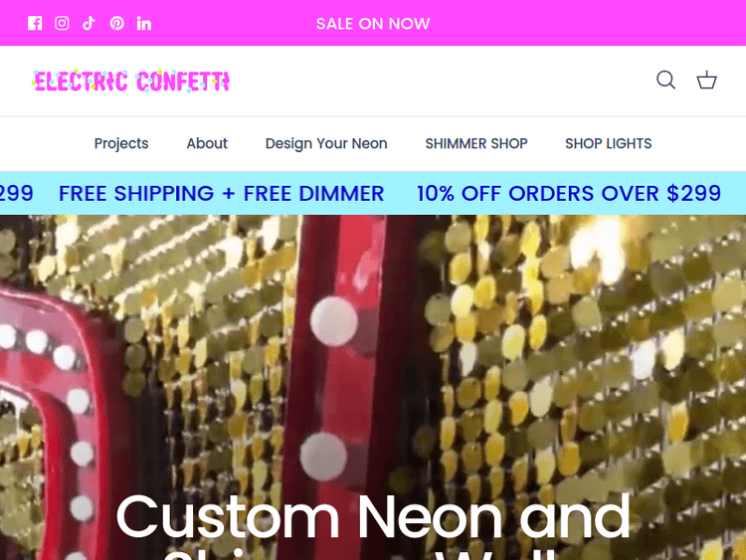746x560 pixels.
Task: Open the Facebook social link
Action: click(35, 23)
